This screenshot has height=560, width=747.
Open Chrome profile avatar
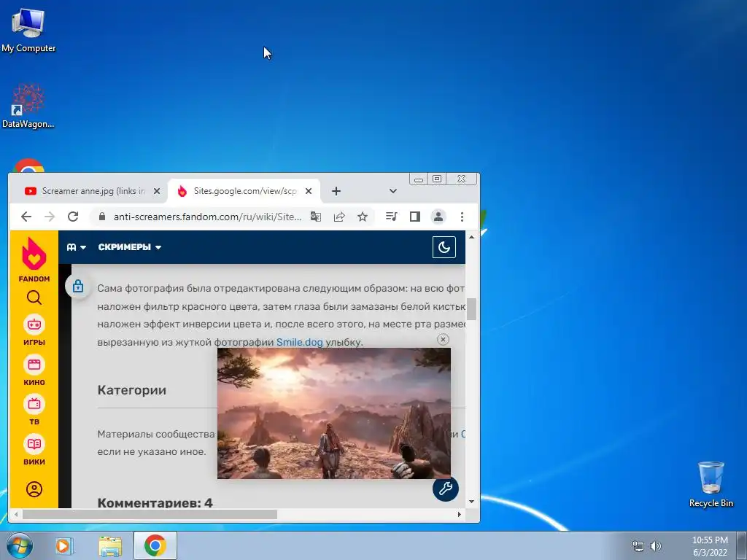(438, 217)
